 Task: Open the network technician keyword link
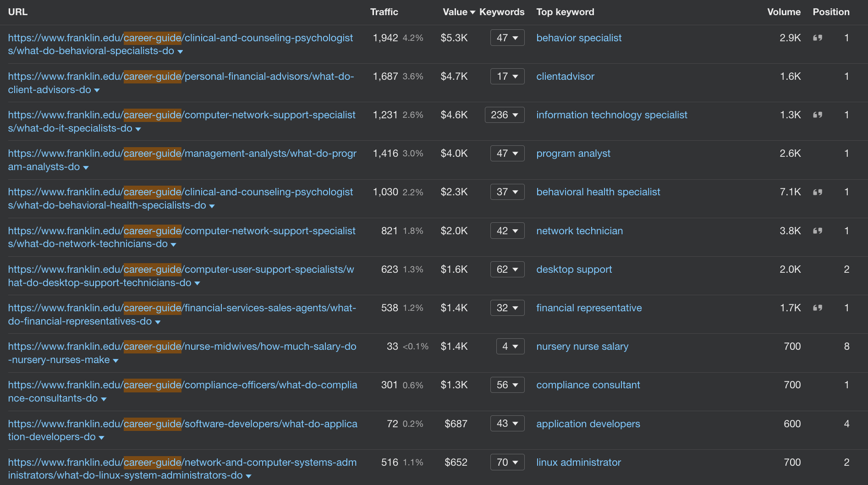click(579, 231)
